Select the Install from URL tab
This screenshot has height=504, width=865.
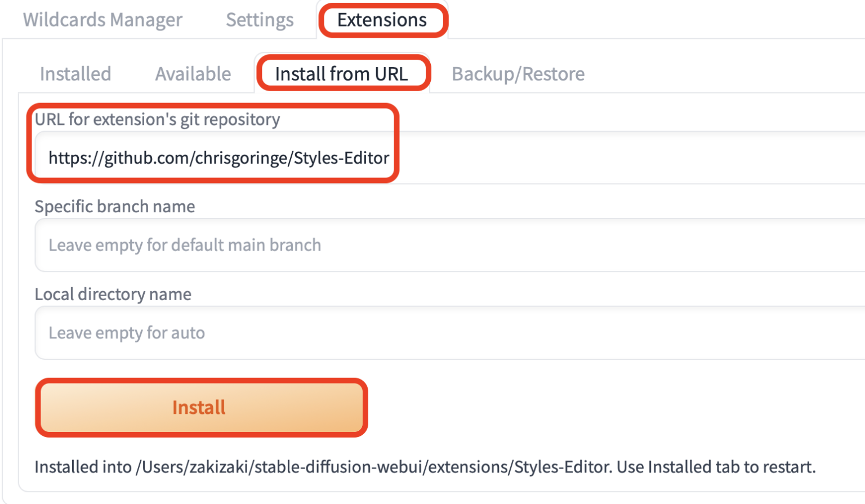(x=344, y=73)
